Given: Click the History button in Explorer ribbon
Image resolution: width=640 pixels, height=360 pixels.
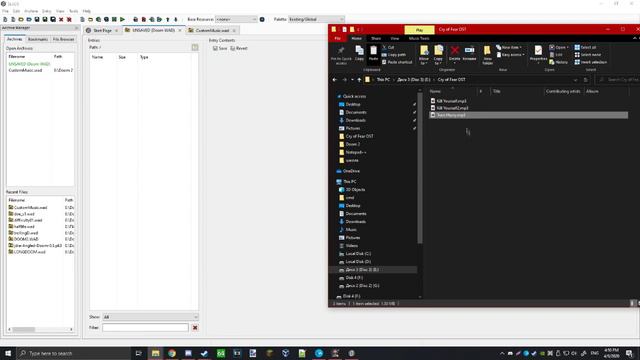Looking at the screenshot, I should tap(559, 62).
